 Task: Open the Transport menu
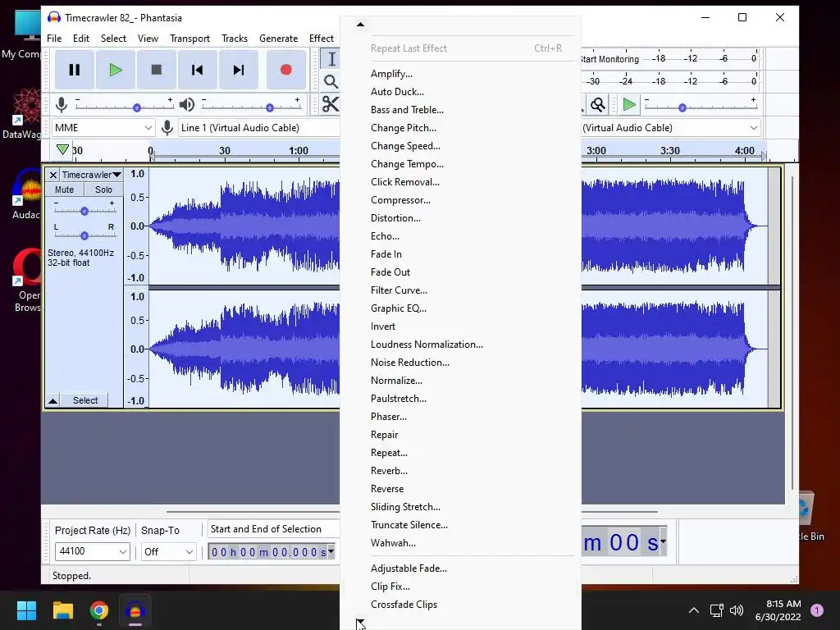pyautogui.click(x=189, y=39)
